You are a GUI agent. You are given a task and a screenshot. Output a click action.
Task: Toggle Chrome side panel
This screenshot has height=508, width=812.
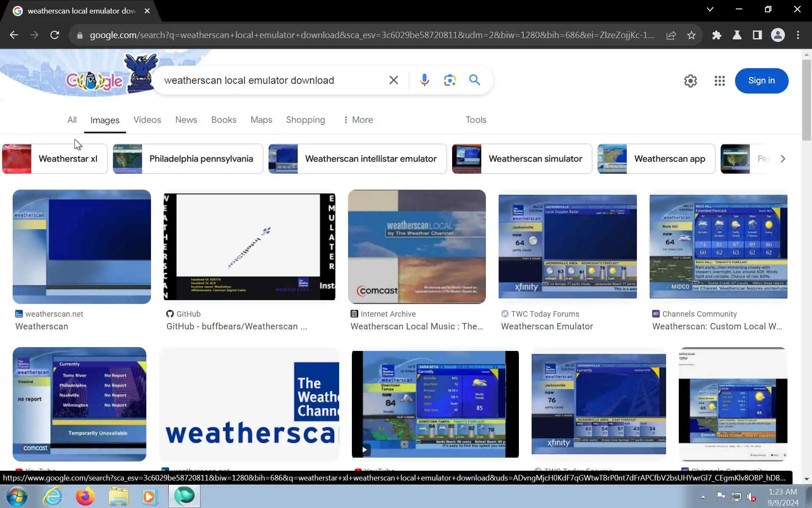757,35
